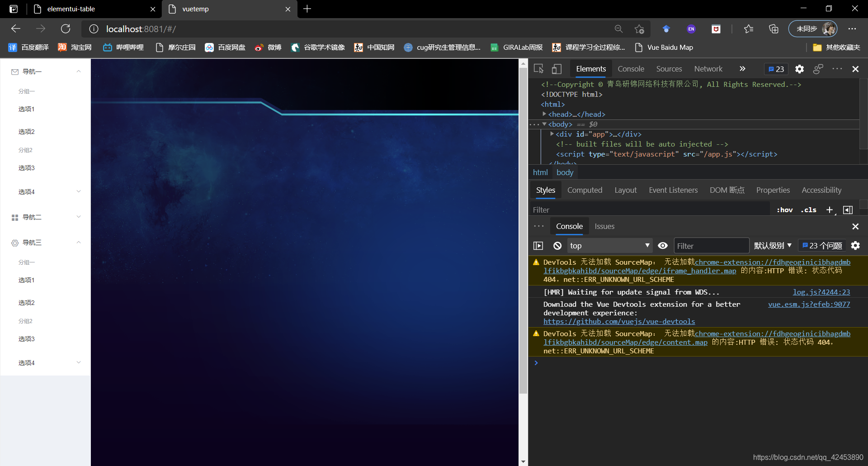Toggle computed styles sidebar pane icon
This screenshot has width=868, height=466.
click(848, 210)
